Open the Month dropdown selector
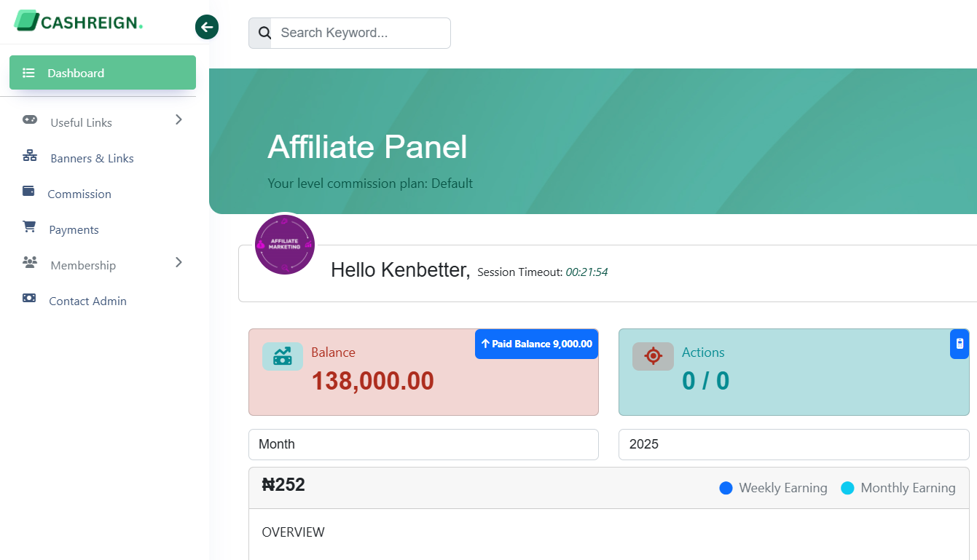 click(423, 444)
